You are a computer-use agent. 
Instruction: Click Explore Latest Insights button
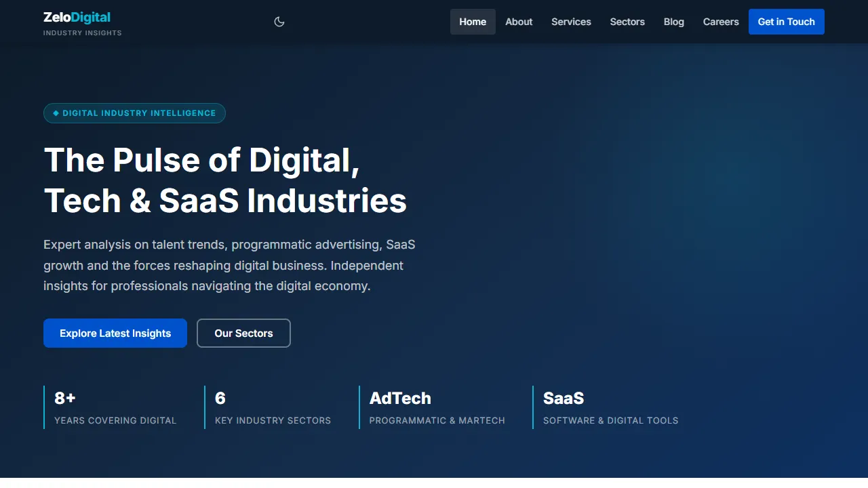coord(115,333)
